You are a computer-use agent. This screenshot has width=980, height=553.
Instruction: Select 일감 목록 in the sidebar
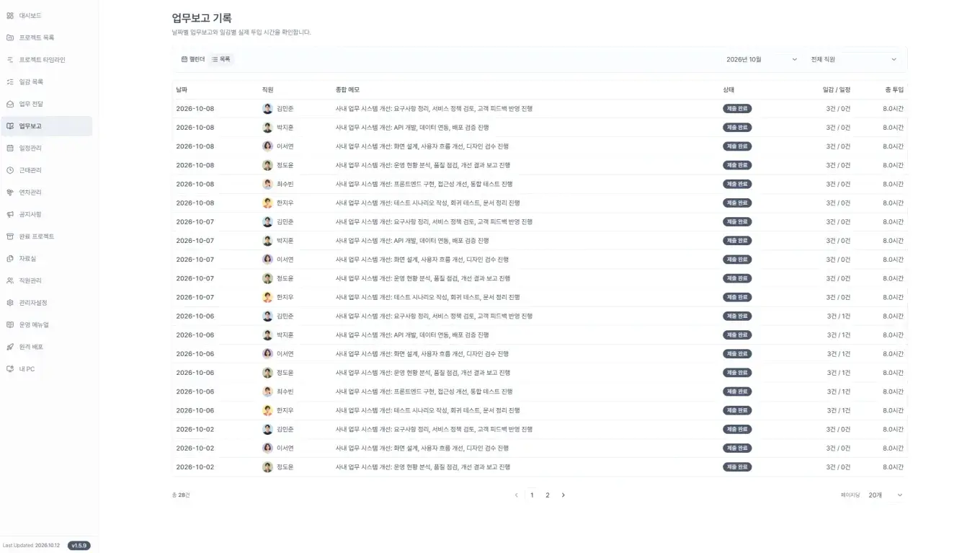47,82
